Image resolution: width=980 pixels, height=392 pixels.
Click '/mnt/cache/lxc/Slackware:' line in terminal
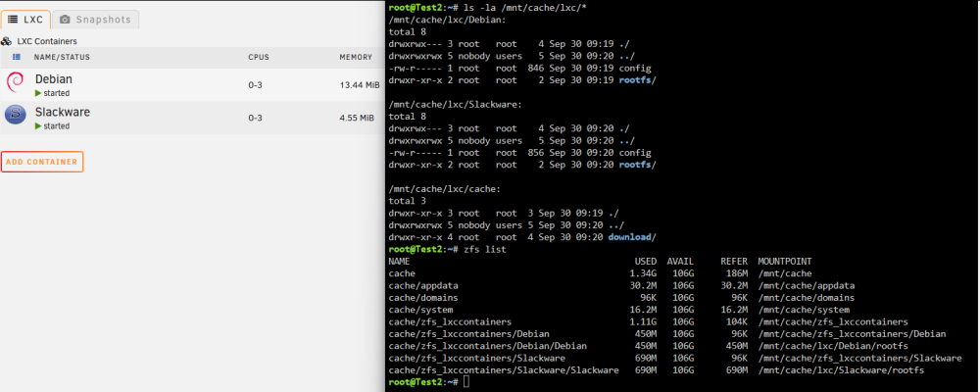(455, 105)
